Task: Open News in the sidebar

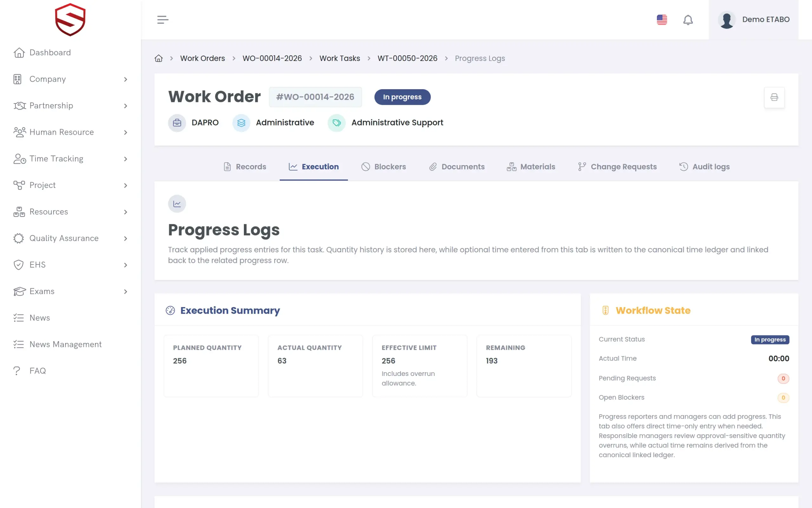Action: tap(70, 318)
